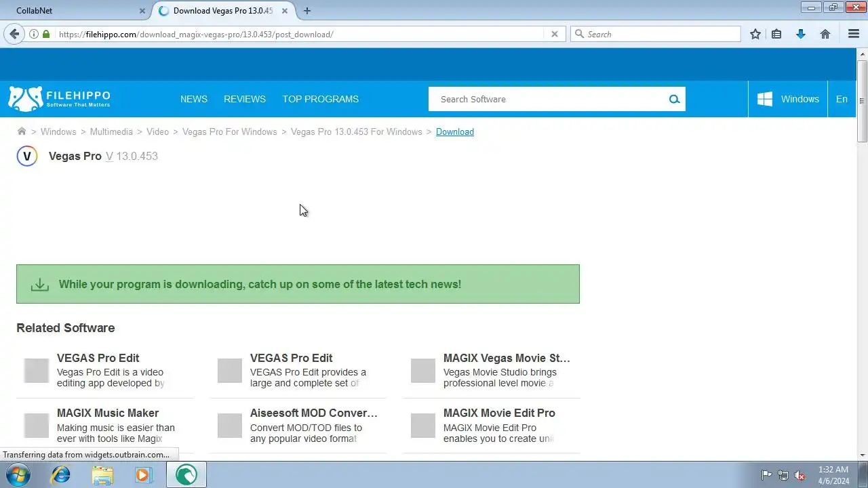This screenshot has width=868, height=488.
Task: Click the Aiseesoft MOD Converter thumbnail
Action: [x=230, y=426]
